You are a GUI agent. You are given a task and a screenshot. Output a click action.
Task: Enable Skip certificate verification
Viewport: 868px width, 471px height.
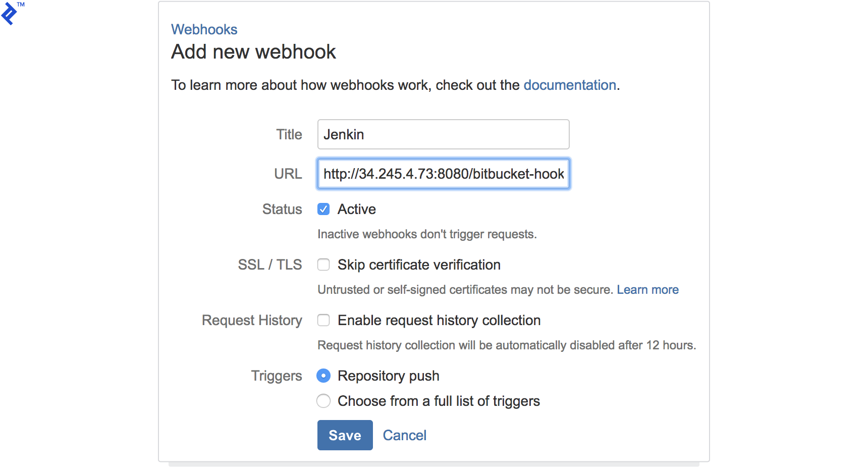[323, 264]
